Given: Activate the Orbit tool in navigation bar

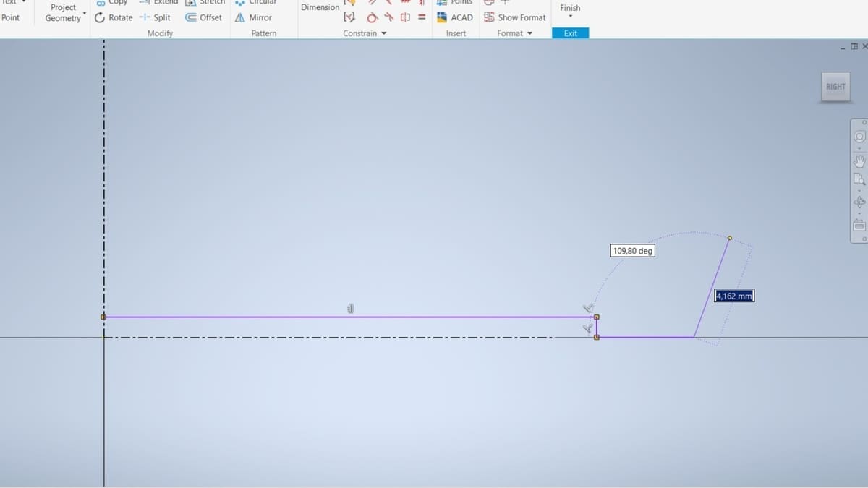Looking at the screenshot, I should pos(859,202).
